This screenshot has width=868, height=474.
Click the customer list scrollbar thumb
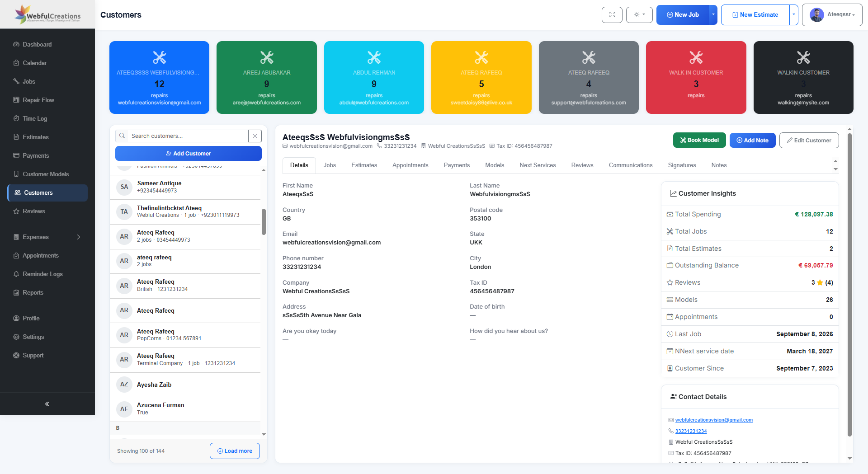(264, 222)
